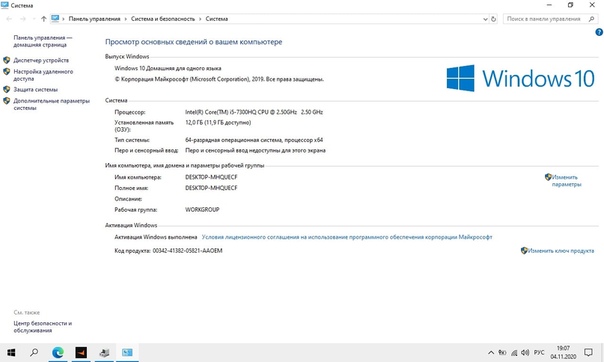Show hidden tray icons chevron
The image size is (604, 362).
pos(491,352)
